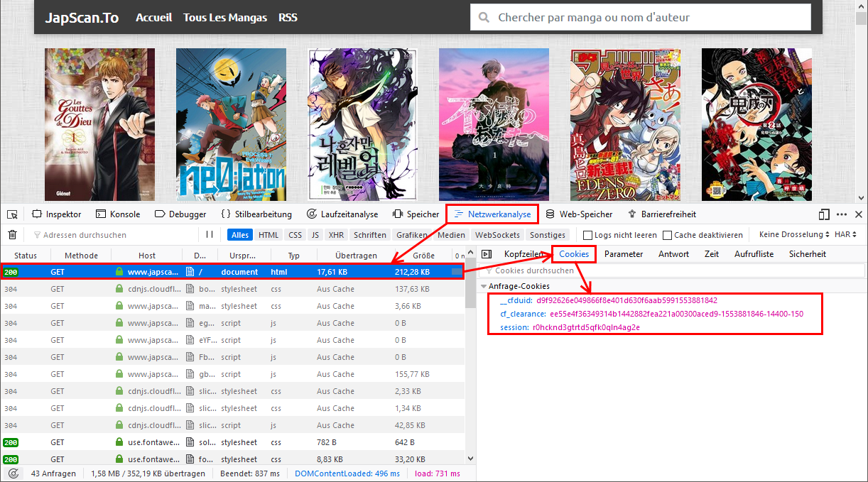Open the Barrierefreiheit tab
868x482 pixels.
tap(662, 214)
